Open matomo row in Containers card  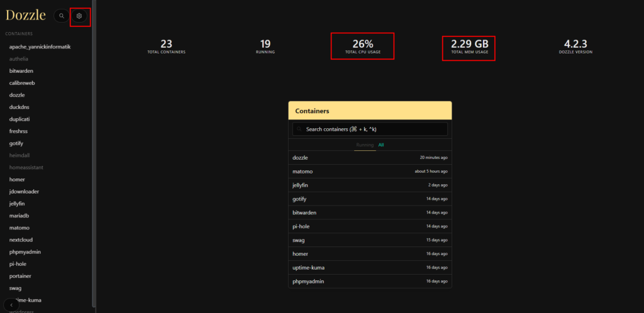[x=370, y=172]
